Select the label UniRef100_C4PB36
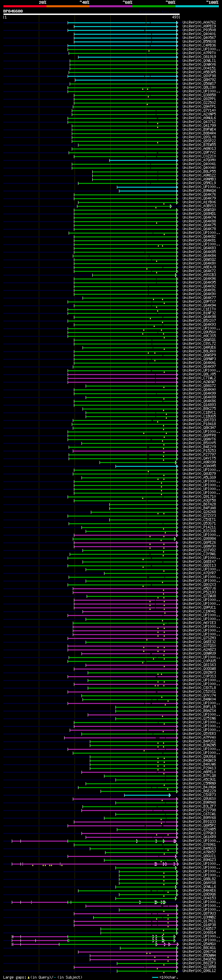 pyautogui.click(x=199, y=45)
